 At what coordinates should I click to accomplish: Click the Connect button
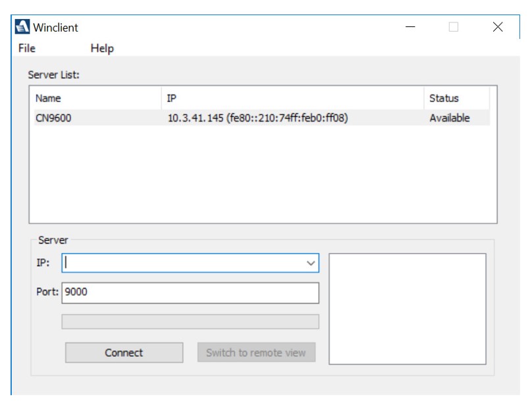pos(124,352)
